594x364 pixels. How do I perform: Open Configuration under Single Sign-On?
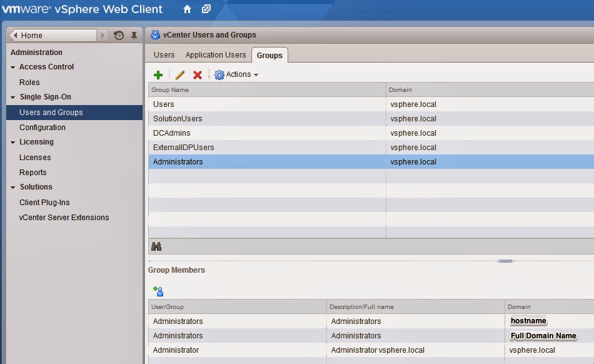(42, 128)
